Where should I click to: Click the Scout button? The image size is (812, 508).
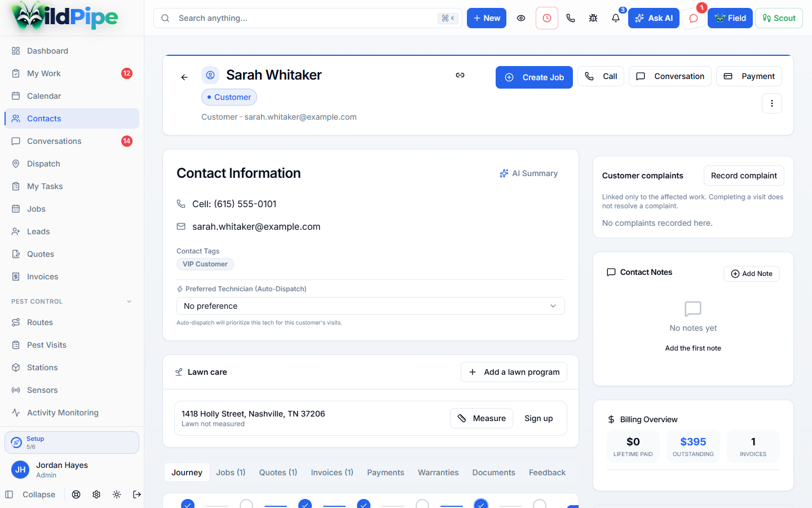pos(779,18)
